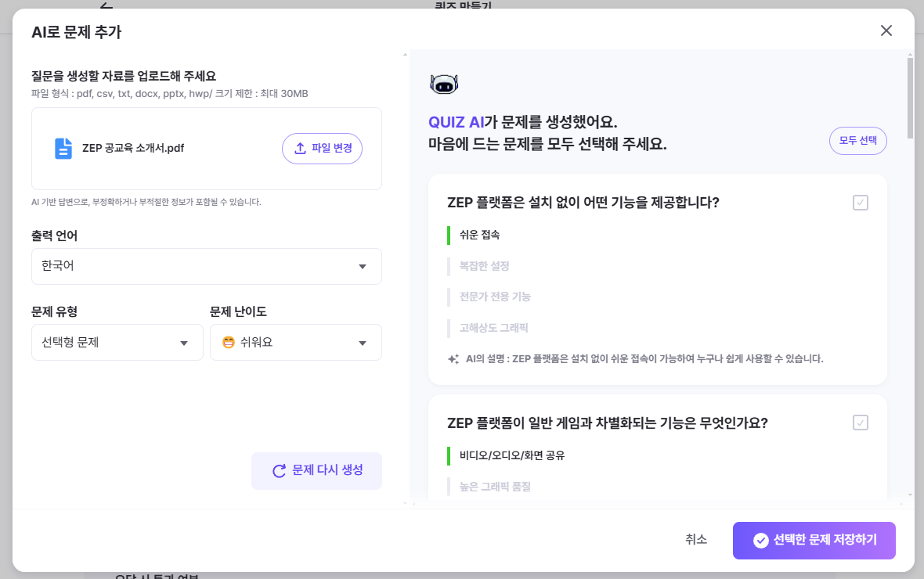The image size is (924, 579).
Task: Click 선택한 문제 저장하기 button
Action: [x=814, y=541]
